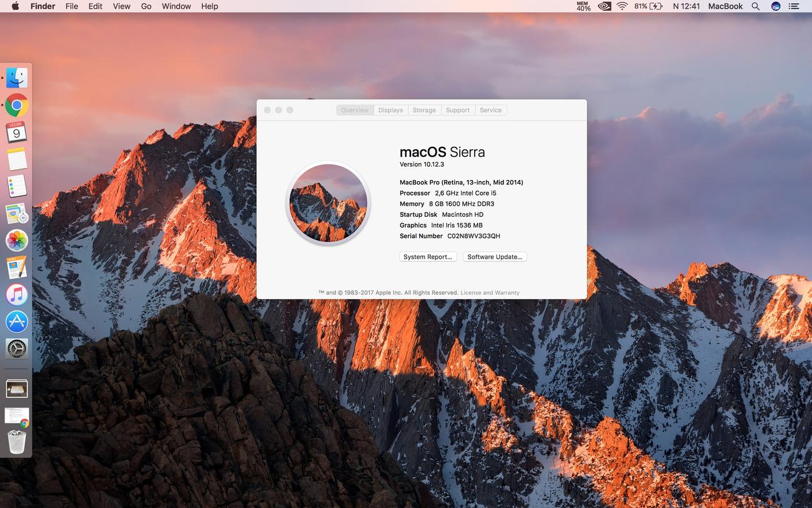Click the NVIDIA eye menu bar icon
This screenshot has height=508, width=812.
(604, 6)
